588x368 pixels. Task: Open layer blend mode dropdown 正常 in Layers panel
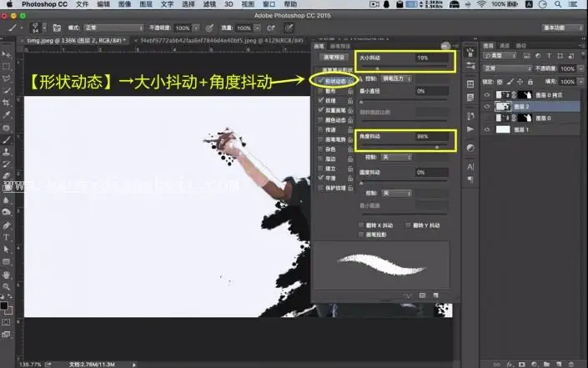click(507, 68)
